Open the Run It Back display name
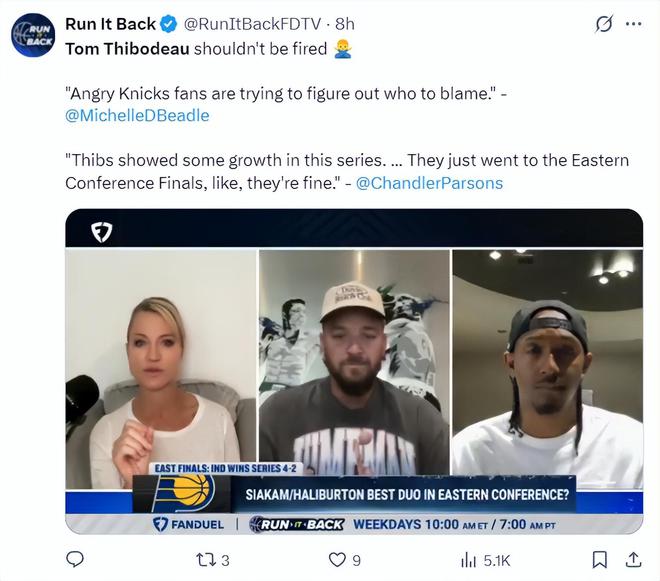This screenshot has width=660, height=581. 110,24
